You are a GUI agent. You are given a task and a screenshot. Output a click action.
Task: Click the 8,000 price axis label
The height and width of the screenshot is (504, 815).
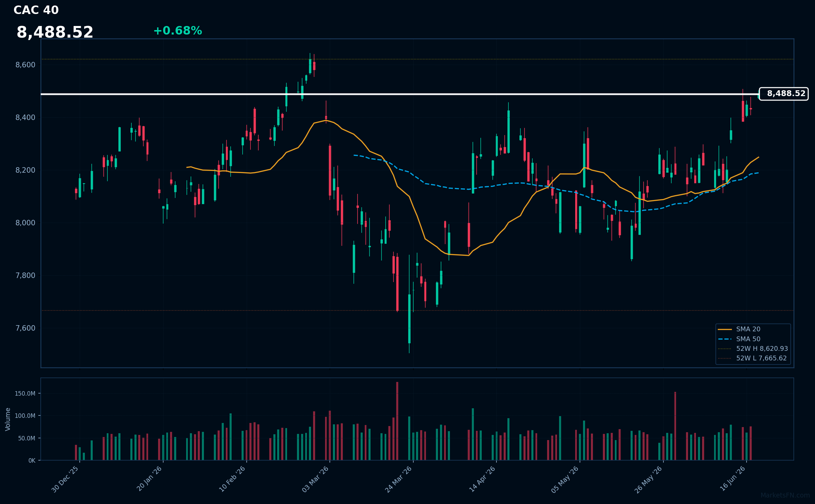coord(25,223)
